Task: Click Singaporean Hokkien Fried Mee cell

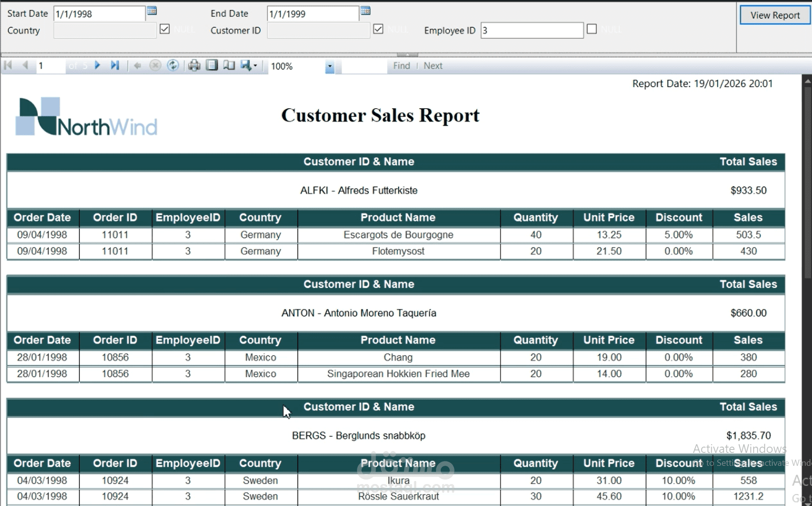Action: click(x=399, y=374)
